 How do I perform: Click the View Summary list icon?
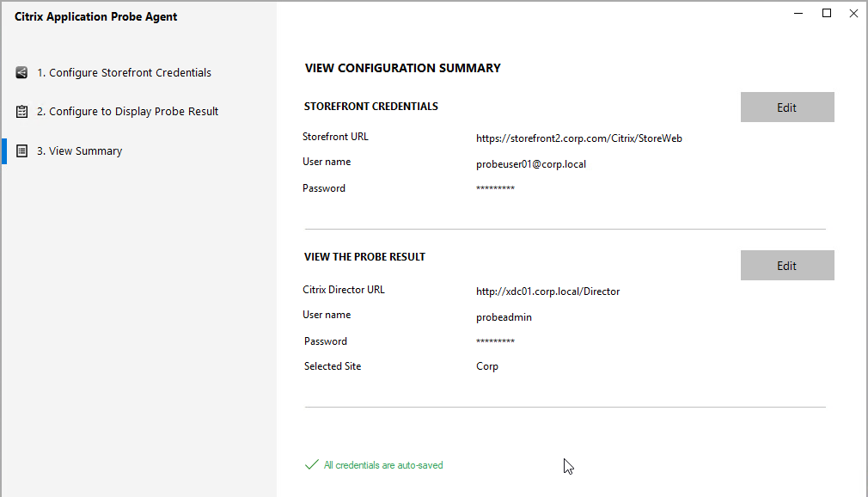(21, 150)
